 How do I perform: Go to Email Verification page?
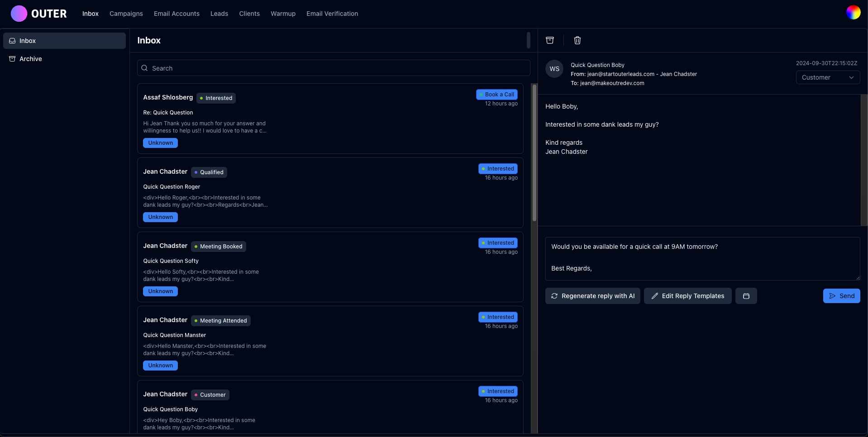pyautogui.click(x=332, y=14)
